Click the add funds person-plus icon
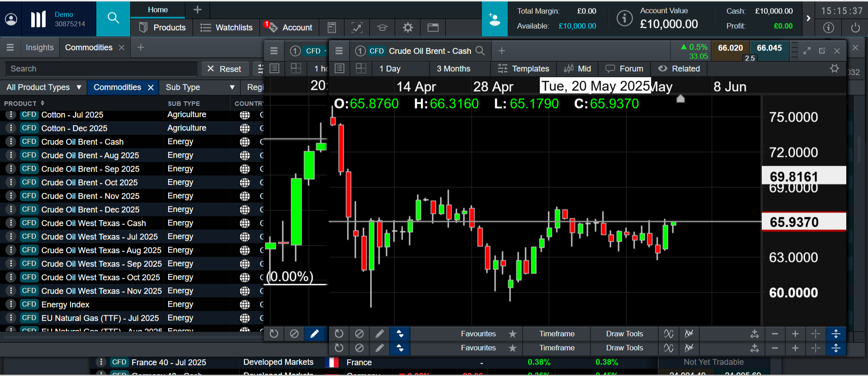 tap(495, 19)
